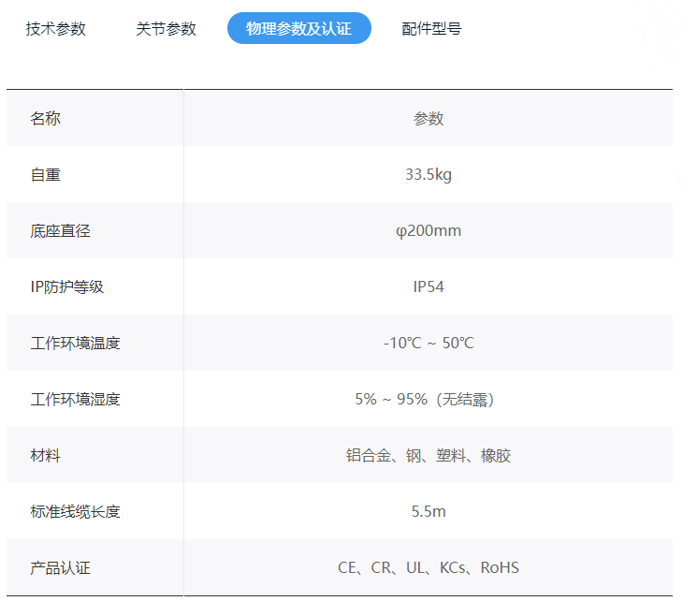Go to the 配件型号 tab
Viewport: 683px width, 616px height.
(431, 29)
